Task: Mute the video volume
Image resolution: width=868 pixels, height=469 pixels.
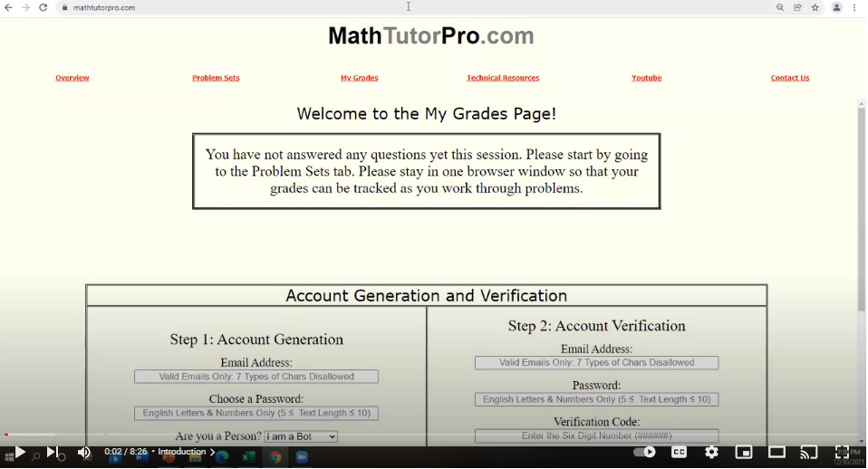Action: [x=84, y=453]
